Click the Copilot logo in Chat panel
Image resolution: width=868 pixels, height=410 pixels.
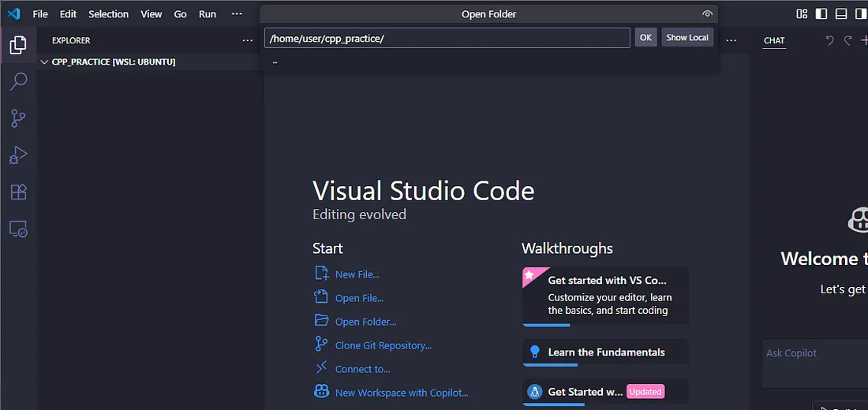858,220
